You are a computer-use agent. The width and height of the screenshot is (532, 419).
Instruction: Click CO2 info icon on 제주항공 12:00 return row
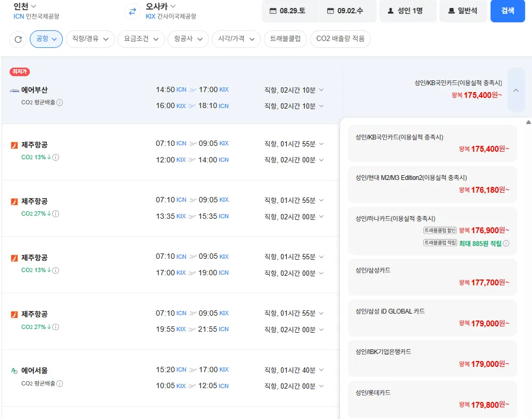pos(56,157)
